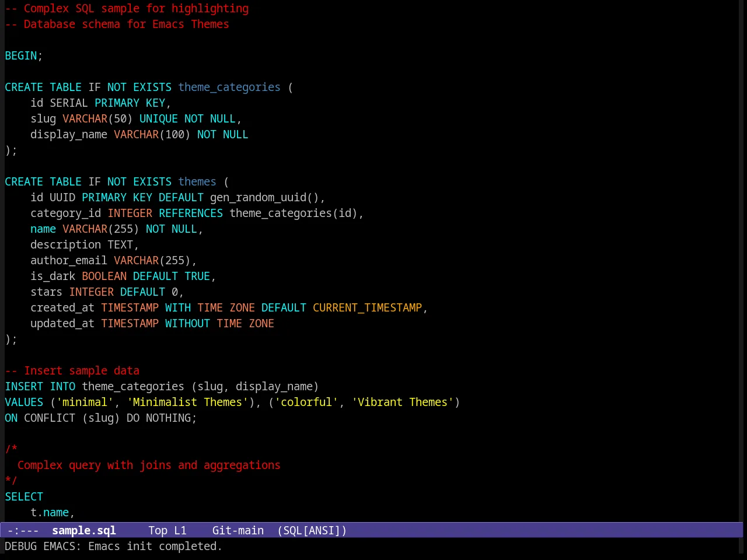This screenshot has height=560, width=747.
Task: Click gen_random_uuid() function call
Action: [x=264, y=197]
